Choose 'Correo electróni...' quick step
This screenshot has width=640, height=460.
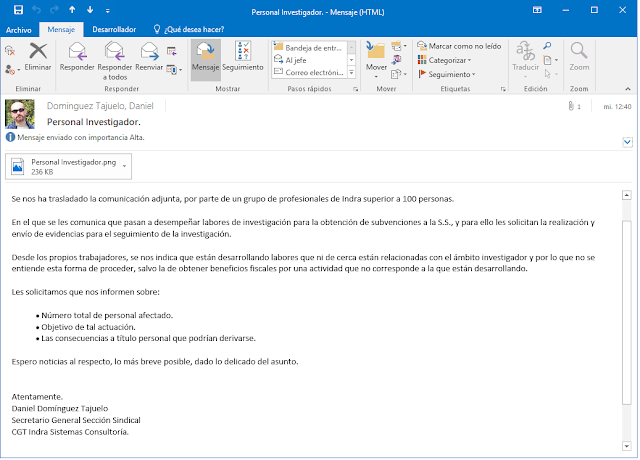(309, 72)
